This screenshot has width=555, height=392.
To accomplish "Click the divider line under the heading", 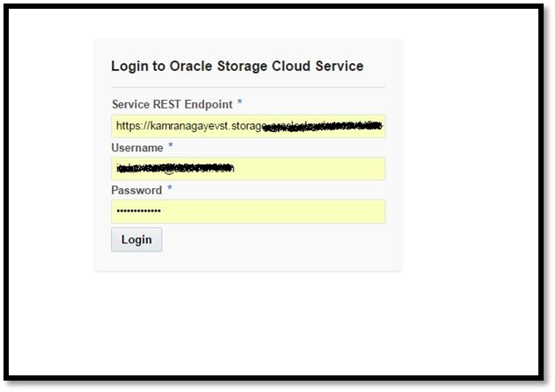I will pos(248,87).
